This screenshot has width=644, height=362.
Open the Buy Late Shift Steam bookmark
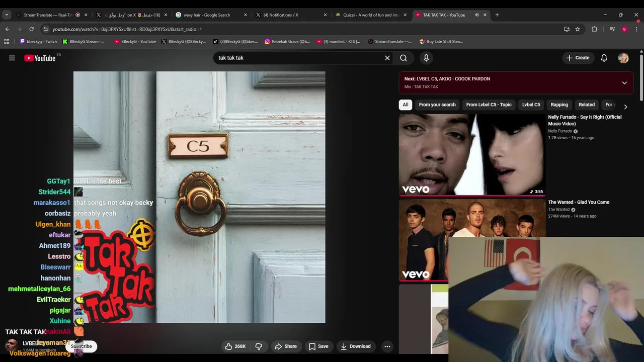pos(441,42)
